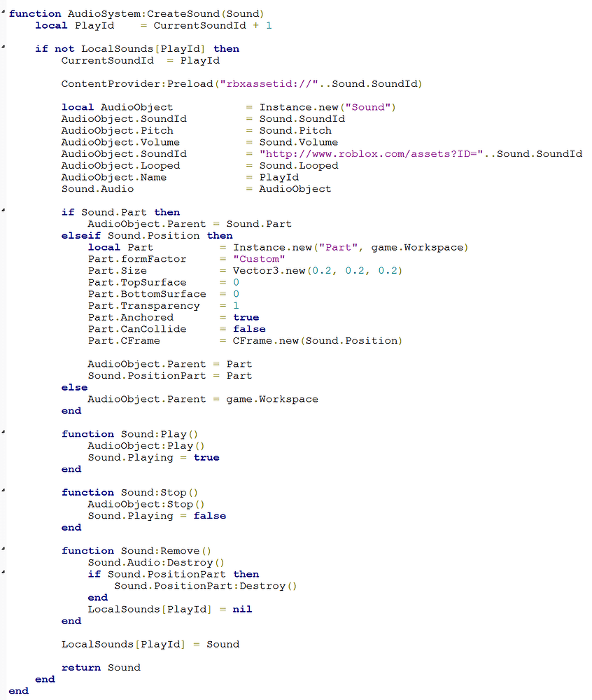Click the 'Part.Anchored' property

click(130, 317)
